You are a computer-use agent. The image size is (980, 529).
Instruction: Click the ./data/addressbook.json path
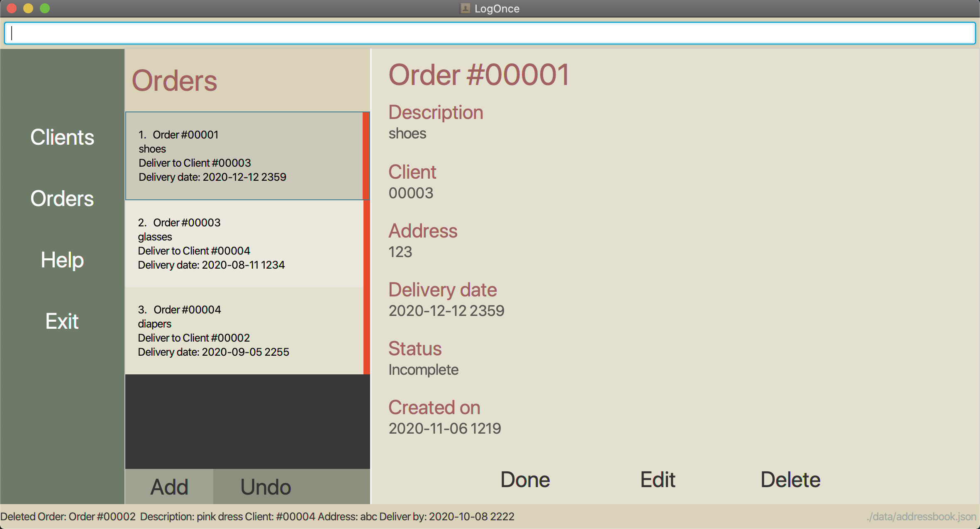tap(921, 517)
